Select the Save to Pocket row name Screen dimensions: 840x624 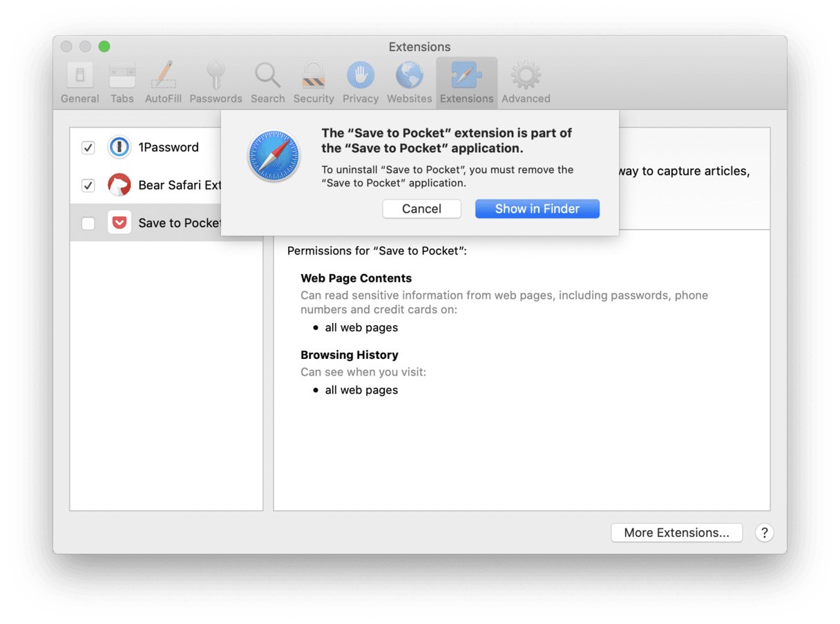coord(180,223)
